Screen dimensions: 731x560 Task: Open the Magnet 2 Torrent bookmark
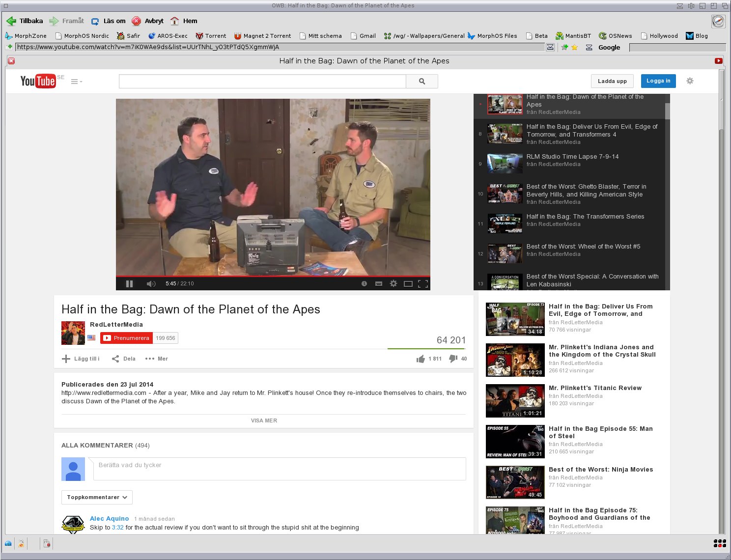[262, 36]
